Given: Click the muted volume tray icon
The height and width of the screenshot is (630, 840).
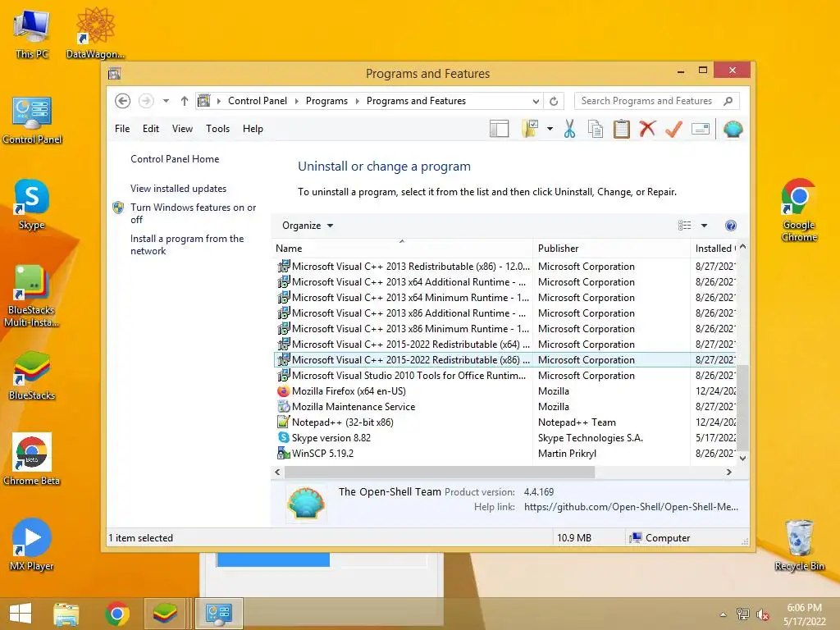Looking at the screenshot, I should (x=763, y=614).
